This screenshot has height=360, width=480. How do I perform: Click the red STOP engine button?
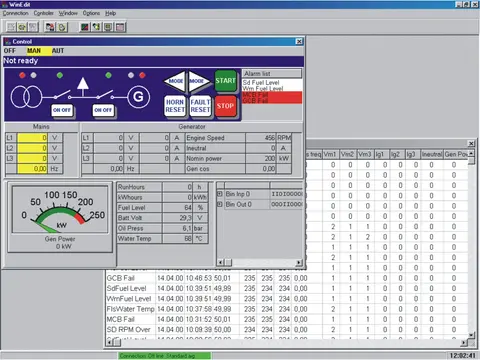pos(225,106)
